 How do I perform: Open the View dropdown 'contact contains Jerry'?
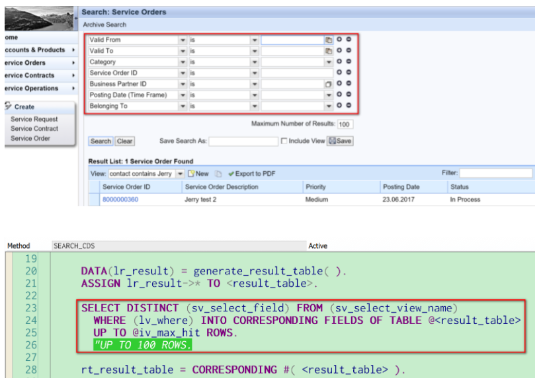[x=180, y=174]
